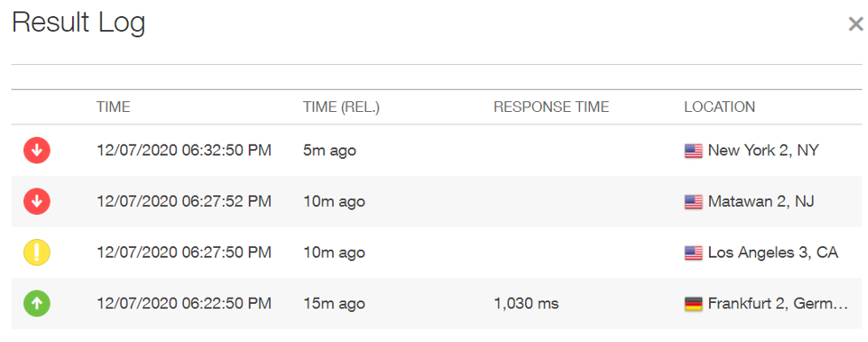Sort by the RESPONSE TIME column header
868x342 pixels.
tap(551, 107)
